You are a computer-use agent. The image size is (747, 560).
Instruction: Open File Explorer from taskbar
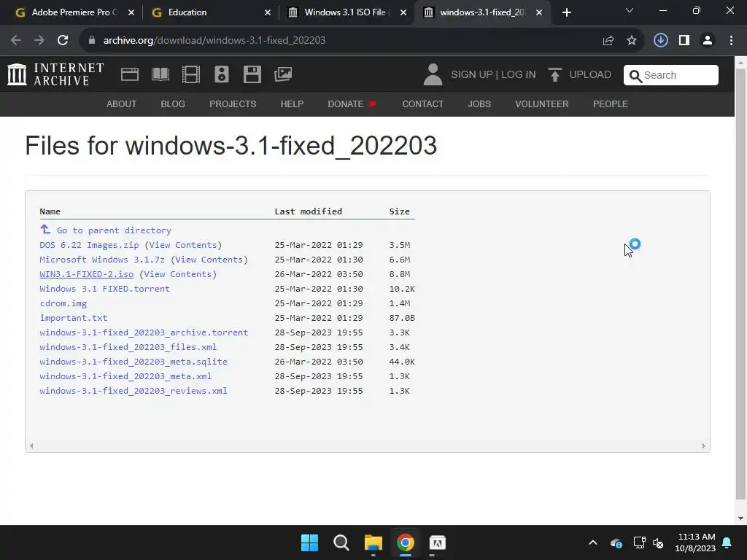[x=373, y=542]
